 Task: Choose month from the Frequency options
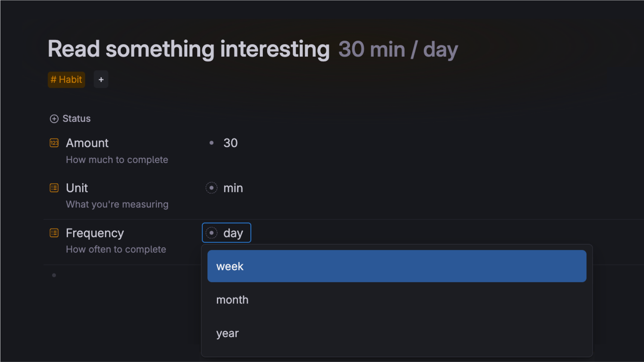tap(232, 300)
